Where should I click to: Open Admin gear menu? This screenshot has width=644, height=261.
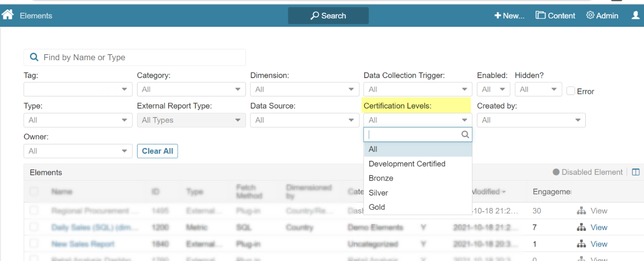tap(602, 16)
